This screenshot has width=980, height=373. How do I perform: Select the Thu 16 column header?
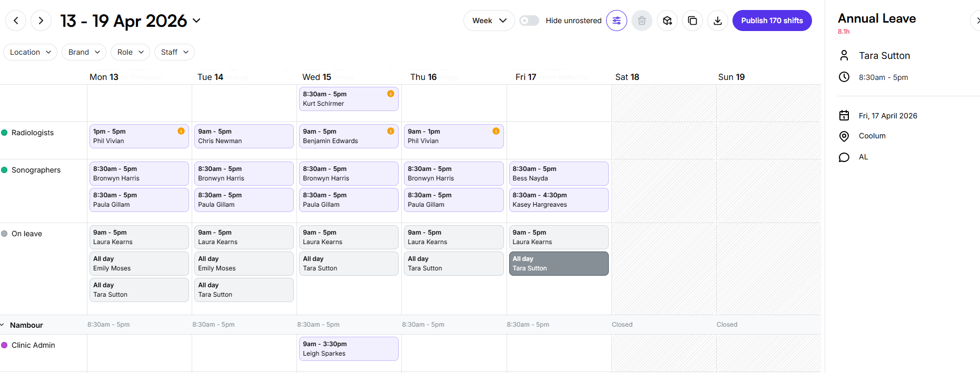(x=423, y=77)
